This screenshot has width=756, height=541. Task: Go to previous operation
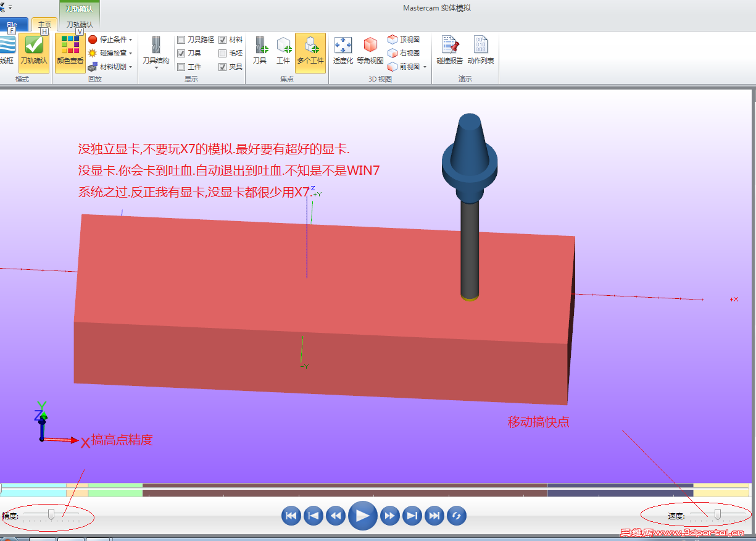pyautogui.click(x=314, y=516)
